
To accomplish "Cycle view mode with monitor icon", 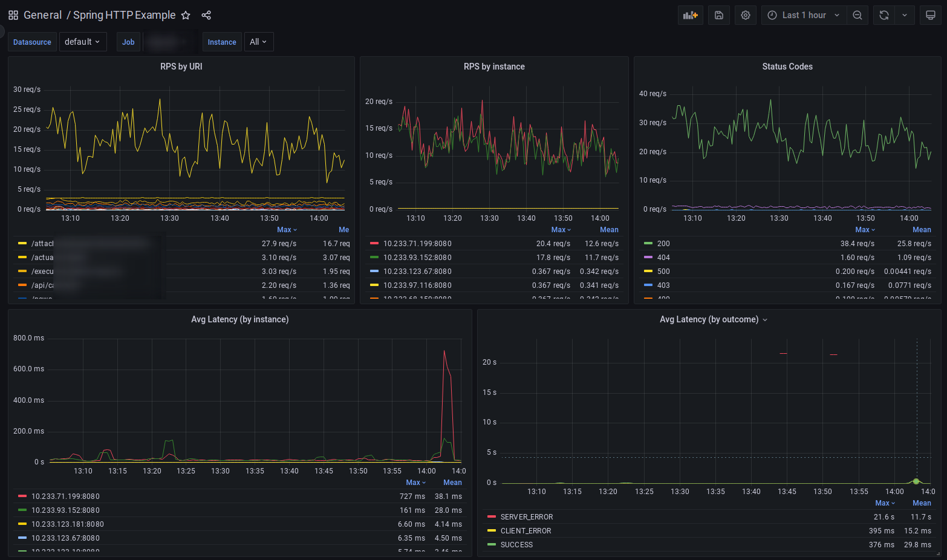I will [930, 15].
